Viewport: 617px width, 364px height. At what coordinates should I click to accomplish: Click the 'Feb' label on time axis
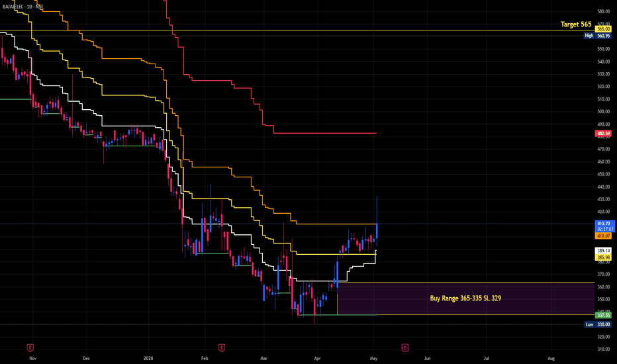(204, 359)
